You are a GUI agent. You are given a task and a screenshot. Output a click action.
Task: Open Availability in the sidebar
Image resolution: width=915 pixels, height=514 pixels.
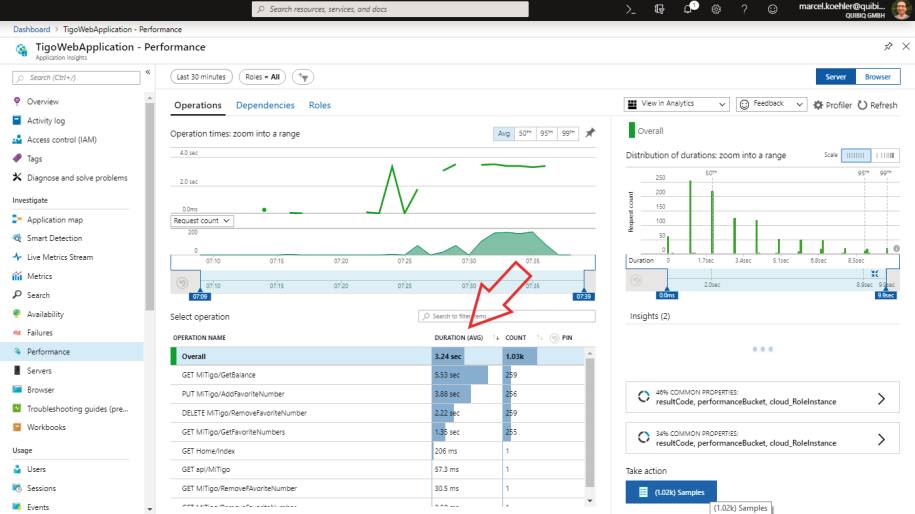point(45,314)
